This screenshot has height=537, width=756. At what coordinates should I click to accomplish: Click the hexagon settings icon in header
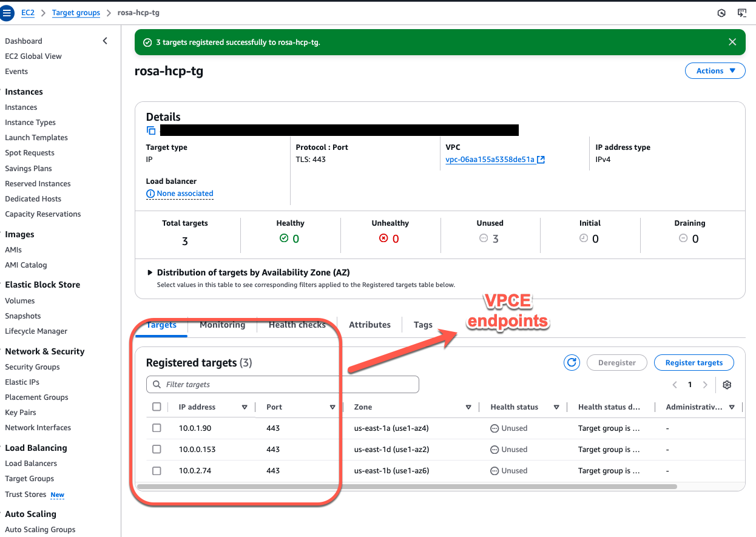click(721, 13)
